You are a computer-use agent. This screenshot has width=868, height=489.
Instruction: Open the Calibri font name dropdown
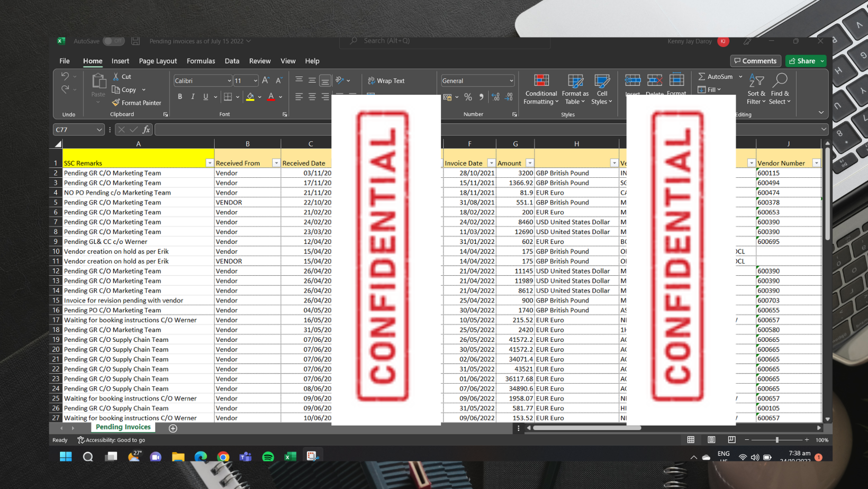click(229, 81)
